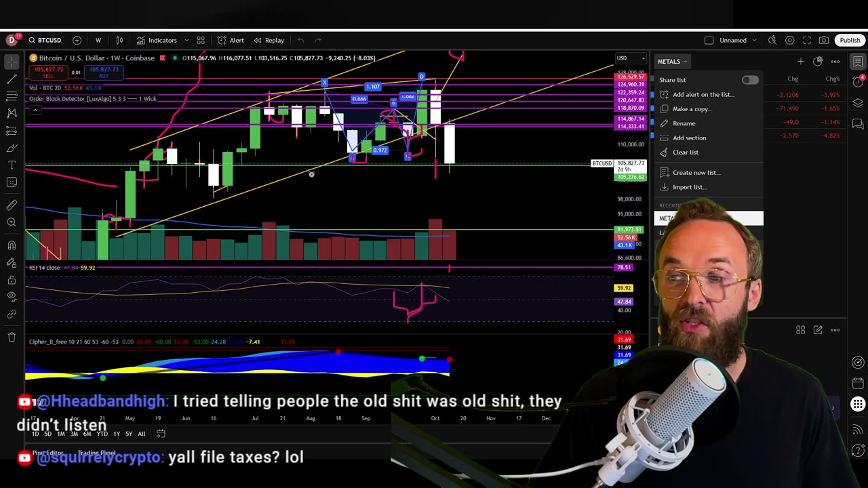Redo the last chart action
This screenshot has height=488, width=868.
coord(318,40)
